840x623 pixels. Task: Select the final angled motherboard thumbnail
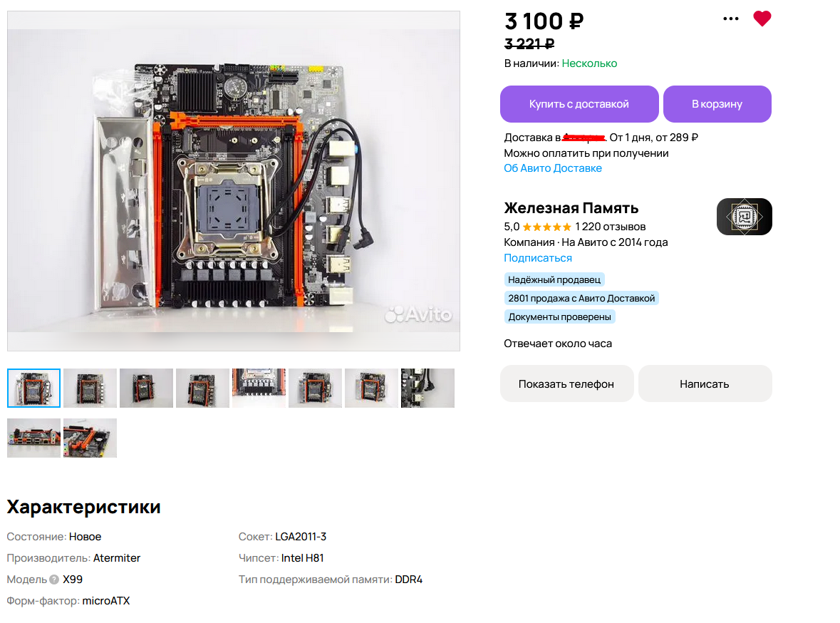point(90,438)
